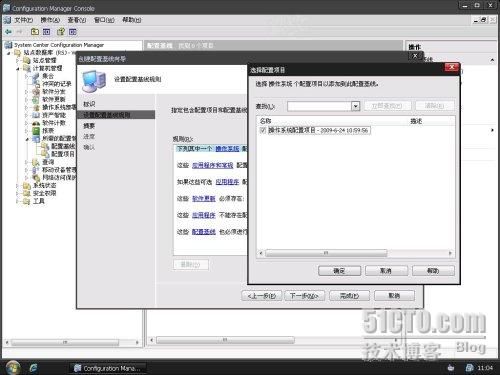Open the 窗口 menu
500x375 pixels.
[104, 20]
